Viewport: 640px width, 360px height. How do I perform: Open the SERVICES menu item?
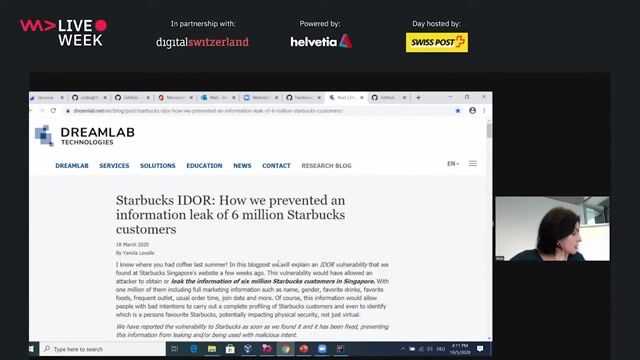click(x=114, y=166)
